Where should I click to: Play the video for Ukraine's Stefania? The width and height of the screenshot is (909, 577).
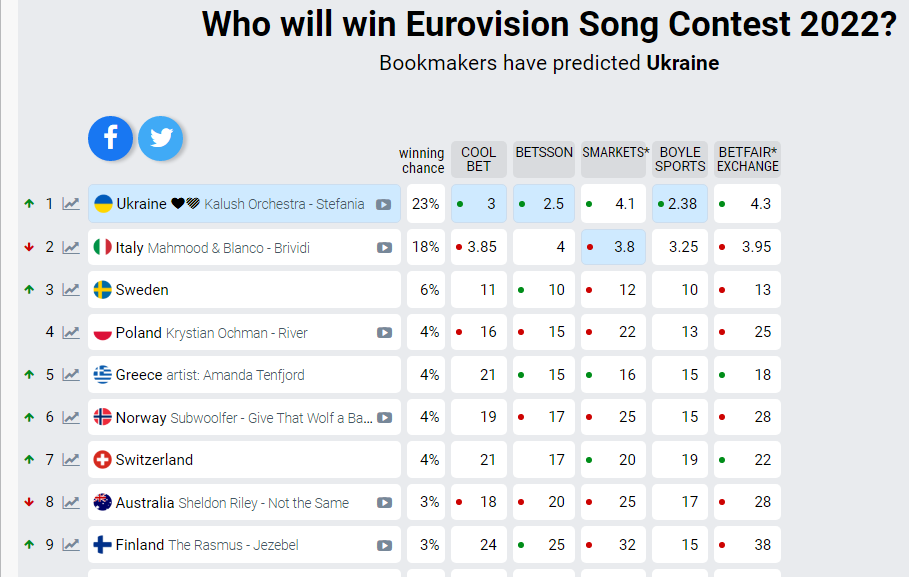[x=383, y=205]
